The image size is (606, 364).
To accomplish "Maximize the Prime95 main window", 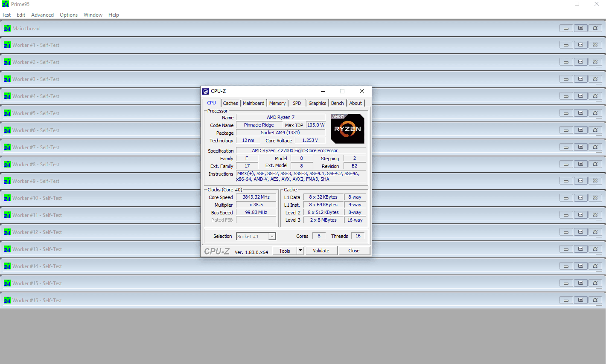I will coord(577,4).
